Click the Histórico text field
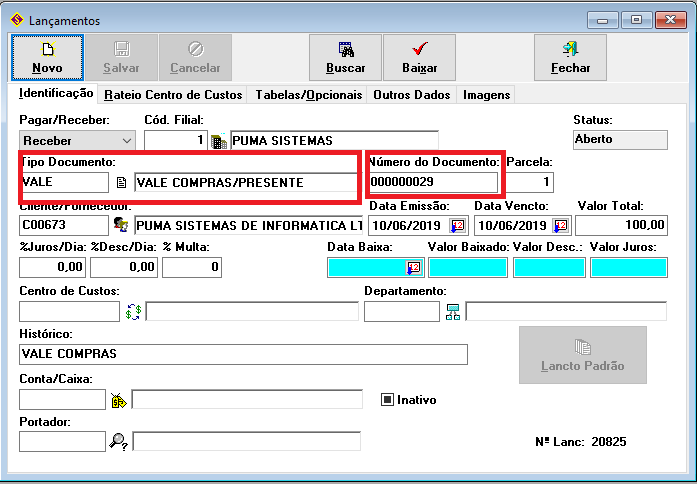The width and height of the screenshot is (697, 484). (242, 354)
